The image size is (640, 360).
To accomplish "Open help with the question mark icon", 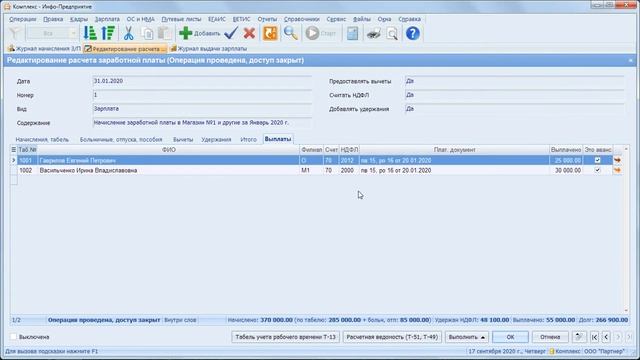I will [x=413, y=33].
